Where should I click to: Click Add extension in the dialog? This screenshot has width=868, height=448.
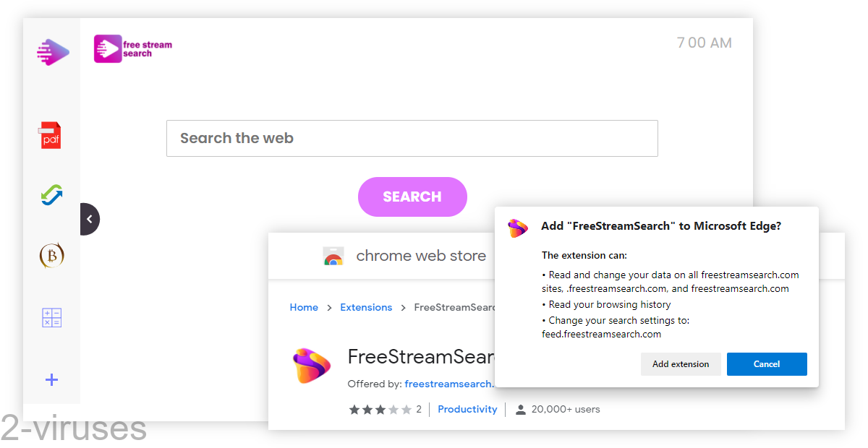point(681,364)
